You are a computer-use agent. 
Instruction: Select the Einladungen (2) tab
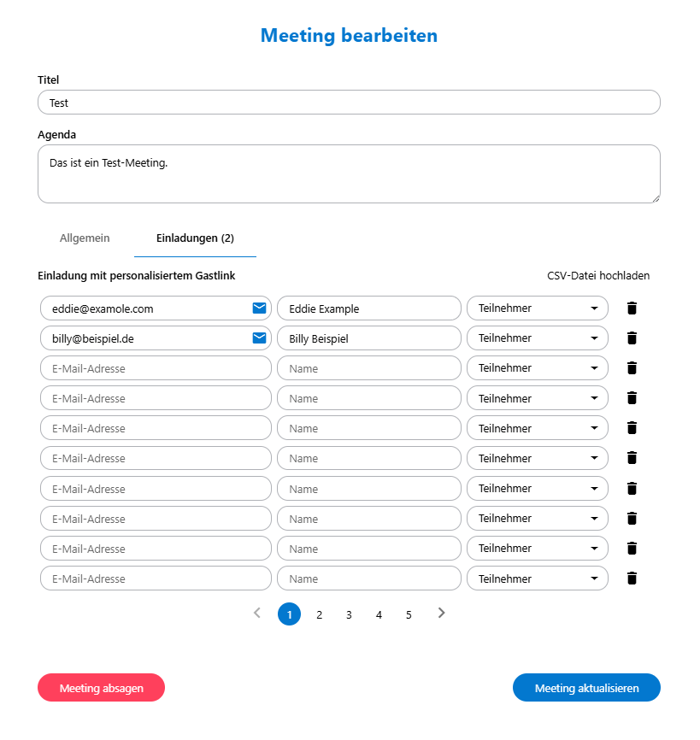[x=195, y=238]
